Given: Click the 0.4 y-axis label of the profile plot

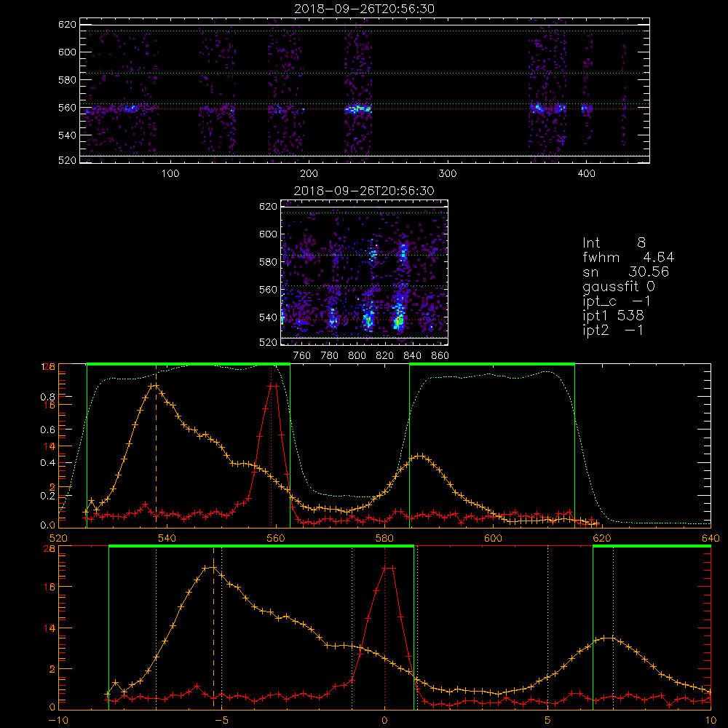Looking at the screenshot, I should [x=48, y=463].
